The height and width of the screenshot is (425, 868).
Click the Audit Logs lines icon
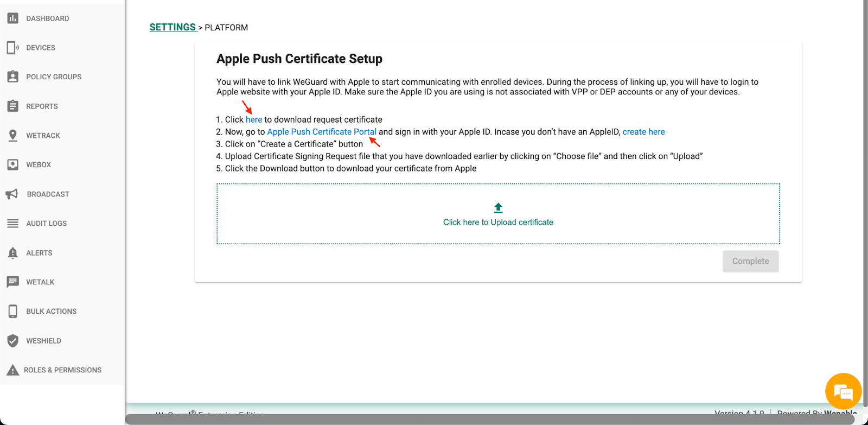[x=13, y=223]
